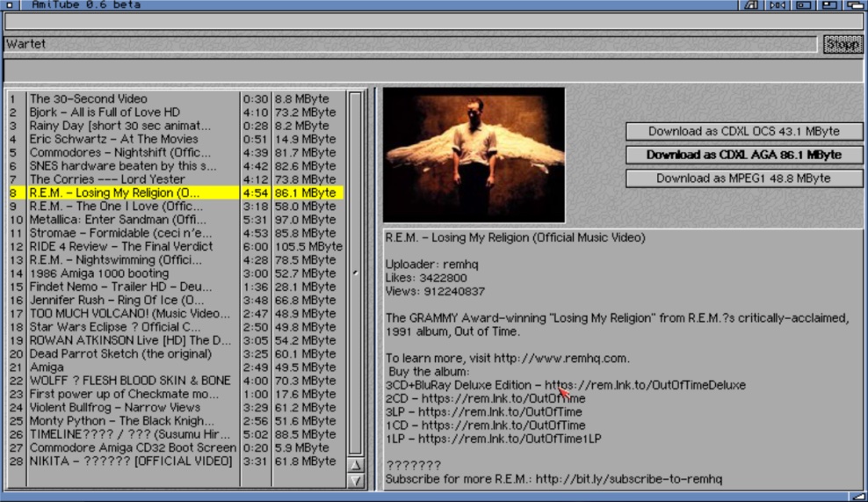Select 'The 30-Second Video' row
The image size is (868, 502).
(176, 98)
